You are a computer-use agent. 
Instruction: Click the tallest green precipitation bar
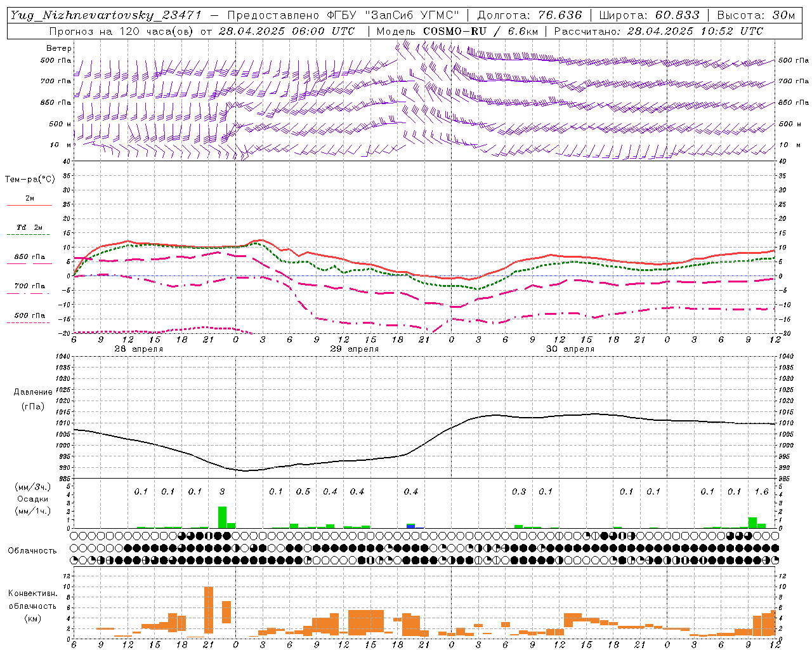click(222, 517)
